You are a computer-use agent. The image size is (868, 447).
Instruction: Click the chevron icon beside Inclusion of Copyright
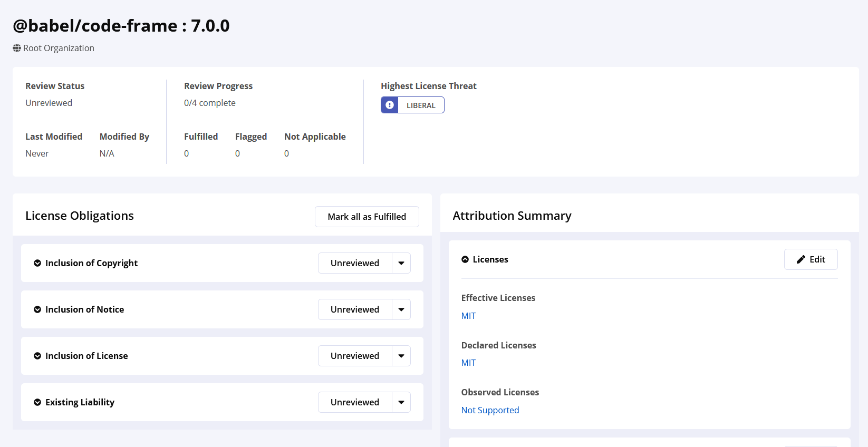click(37, 263)
